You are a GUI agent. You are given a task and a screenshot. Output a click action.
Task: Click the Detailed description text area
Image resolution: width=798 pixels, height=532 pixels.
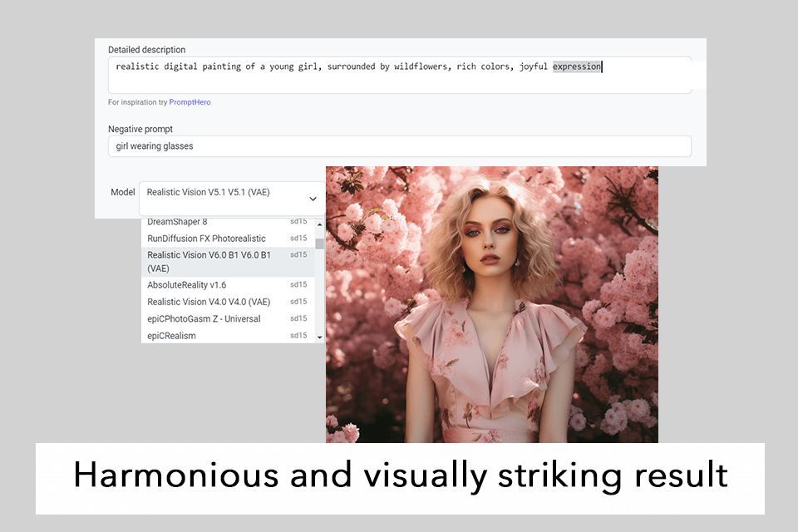[x=400, y=75]
